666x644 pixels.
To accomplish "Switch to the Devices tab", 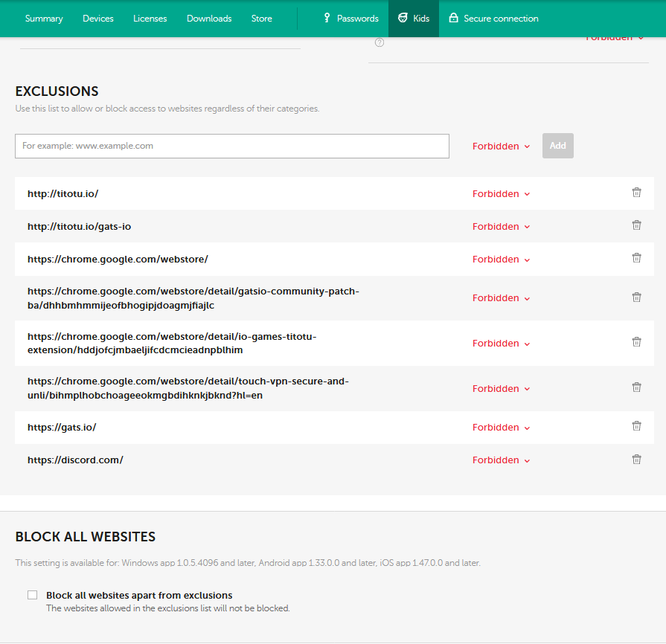I will click(98, 19).
